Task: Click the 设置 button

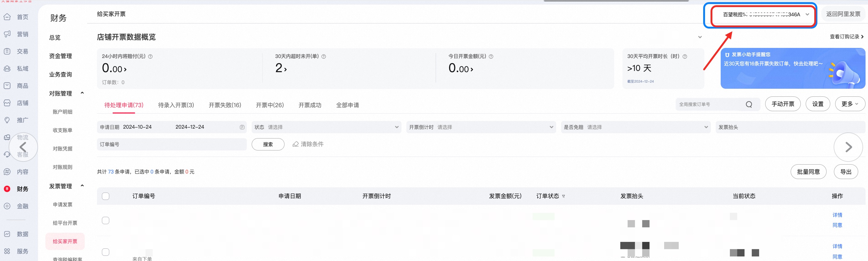Action: coord(818,104)
